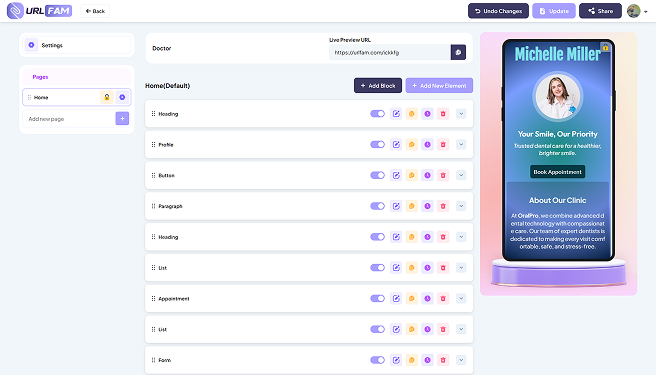Viewport: 656px width, 375px height.
Task: Go back with the Back button
Action: point(95,11)
